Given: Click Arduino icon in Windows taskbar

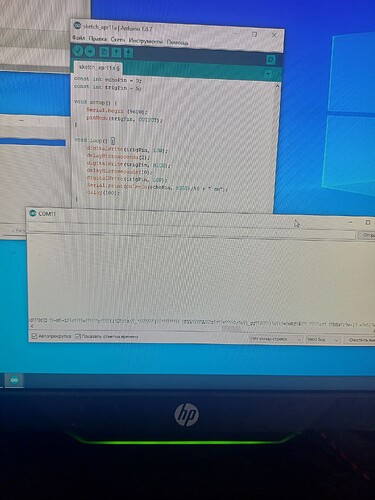Looking at the screenshot, I should pos(14,380).
